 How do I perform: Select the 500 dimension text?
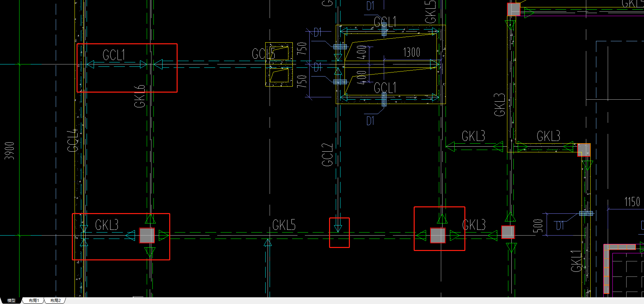pyautogui.click(x=538, y=226)
